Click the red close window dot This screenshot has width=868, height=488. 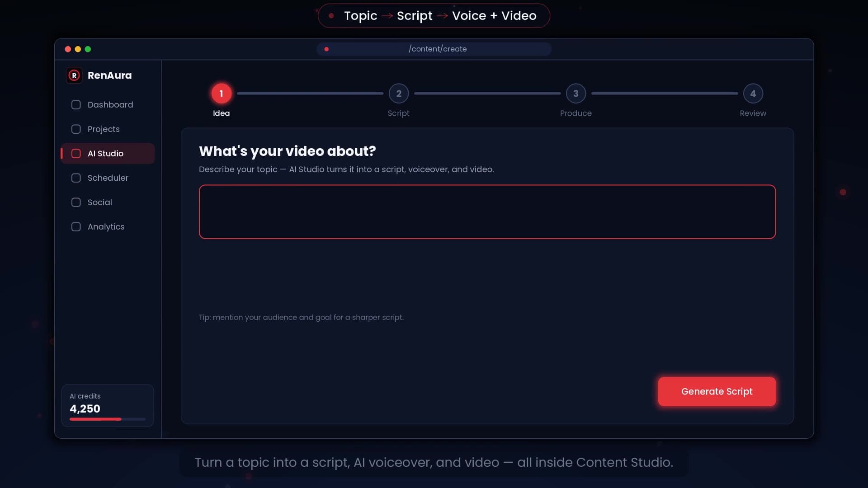point(68,49)
